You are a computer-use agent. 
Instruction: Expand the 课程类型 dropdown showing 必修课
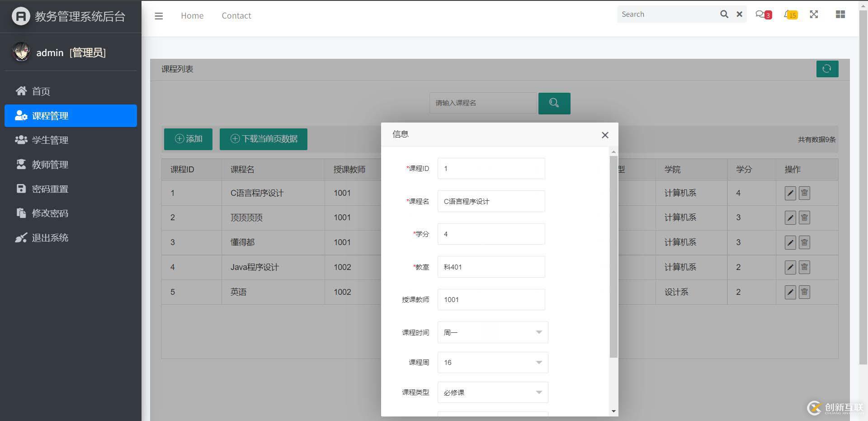[x=493, y=393]
